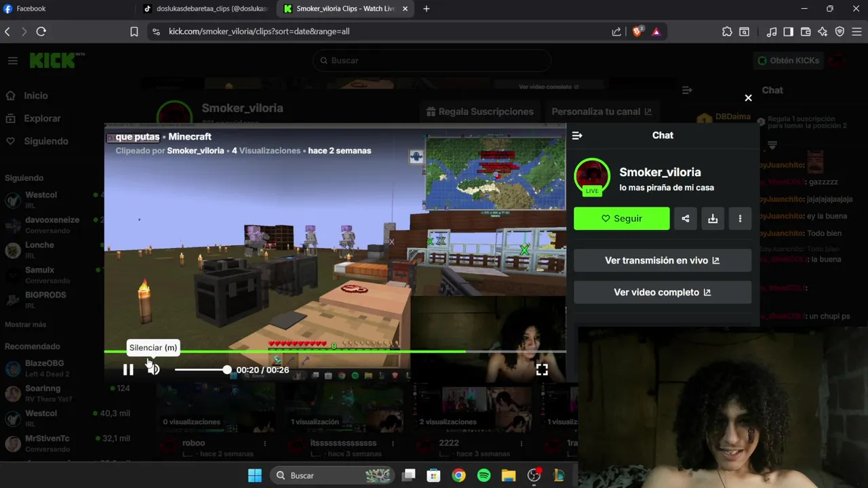Open Task View on the taskbar
868x488 pixels.
408,475
